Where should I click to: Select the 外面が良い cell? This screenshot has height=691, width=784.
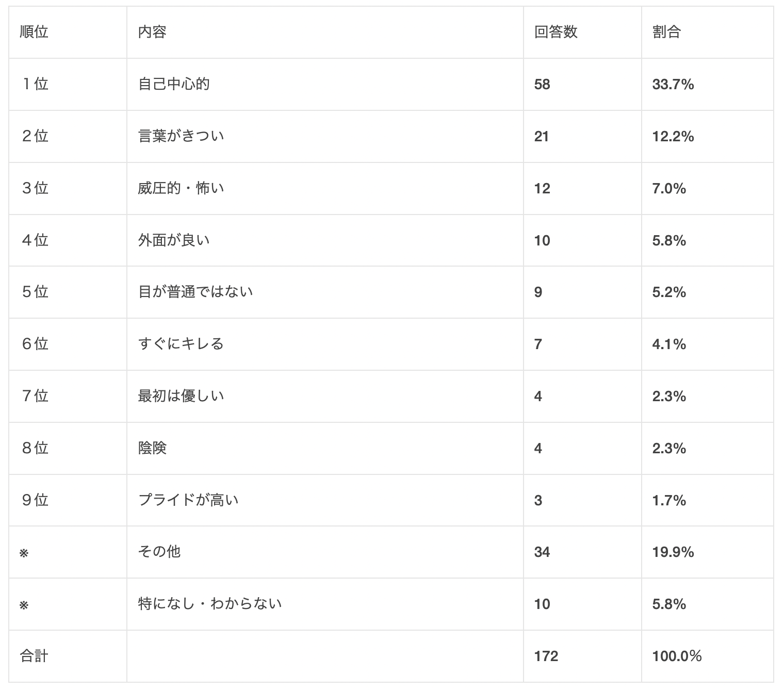pyautogui.click(x=174, y=240)
